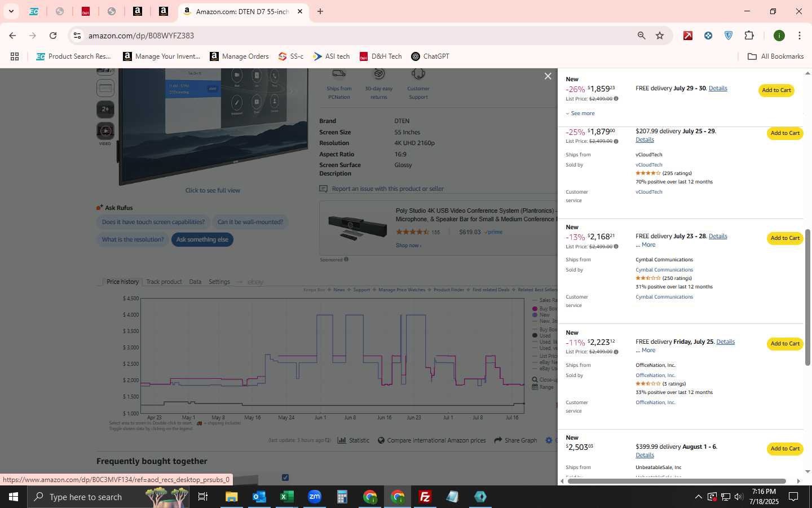Open the OfficeNation, Inc. seller link under Sold by
Screen dimensions: 812x508
[x=655, y=375]
